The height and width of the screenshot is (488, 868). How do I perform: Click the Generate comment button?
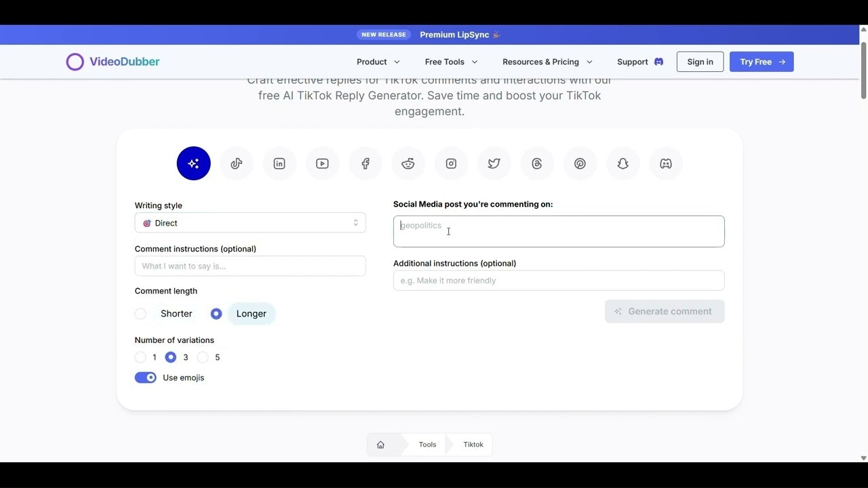coord(665,311)
